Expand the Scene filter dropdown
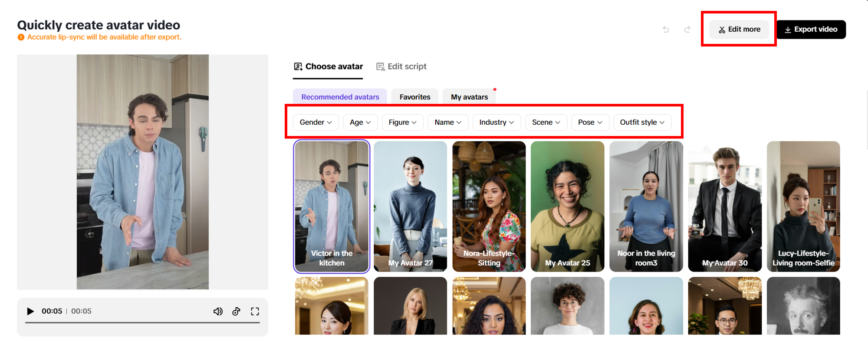868x342 pixels. point(546,123)
